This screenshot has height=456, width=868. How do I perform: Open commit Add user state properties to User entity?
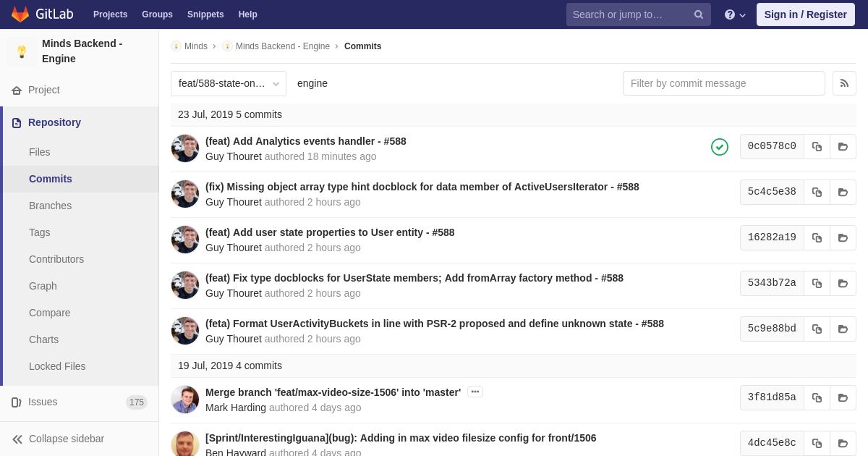tap(330, 232)
